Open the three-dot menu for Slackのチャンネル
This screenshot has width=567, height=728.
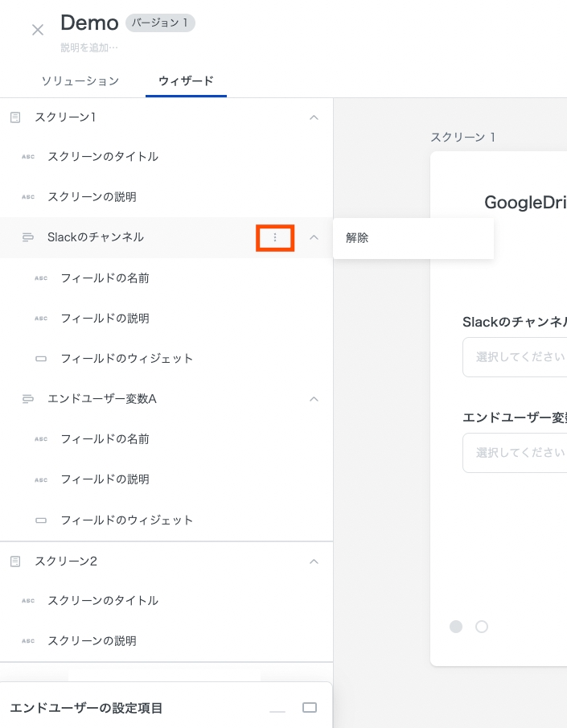(275, 238)
